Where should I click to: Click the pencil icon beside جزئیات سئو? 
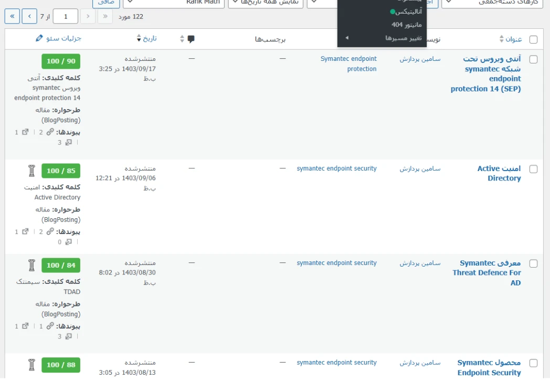tap(39, 38)
